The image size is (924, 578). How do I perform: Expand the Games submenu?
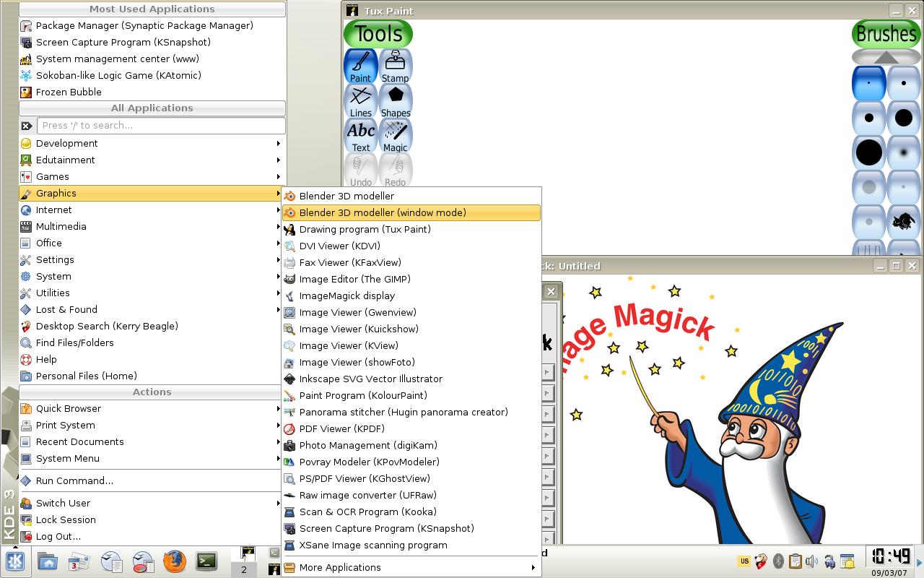tap(152, 176)
